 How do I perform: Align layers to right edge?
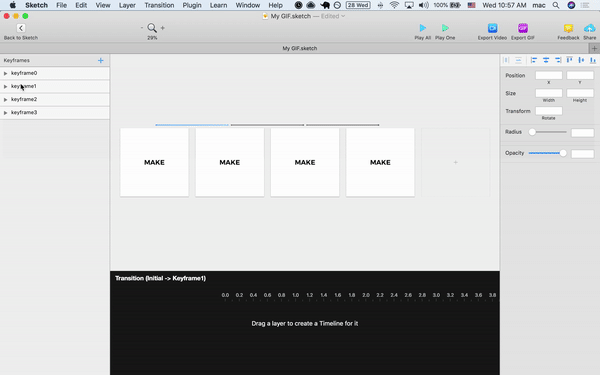(x=558, y=60)
